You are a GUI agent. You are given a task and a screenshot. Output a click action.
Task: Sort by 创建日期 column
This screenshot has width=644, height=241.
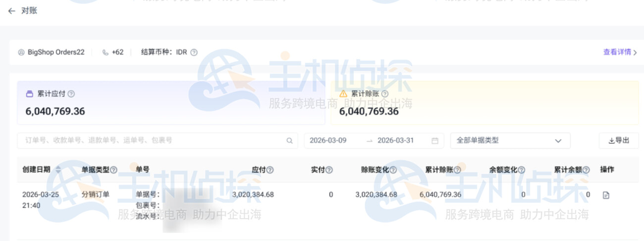pyautogui.click(x=58, y=170)
